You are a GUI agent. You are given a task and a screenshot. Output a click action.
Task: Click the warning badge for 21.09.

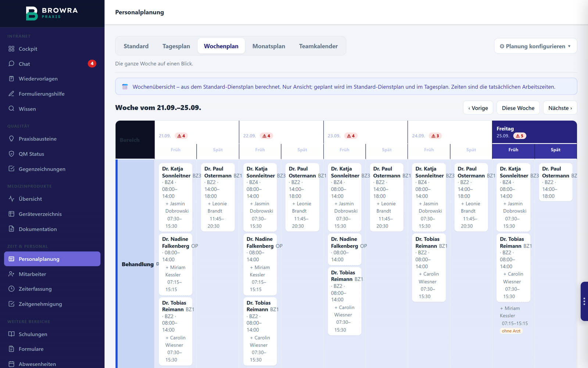181,136
